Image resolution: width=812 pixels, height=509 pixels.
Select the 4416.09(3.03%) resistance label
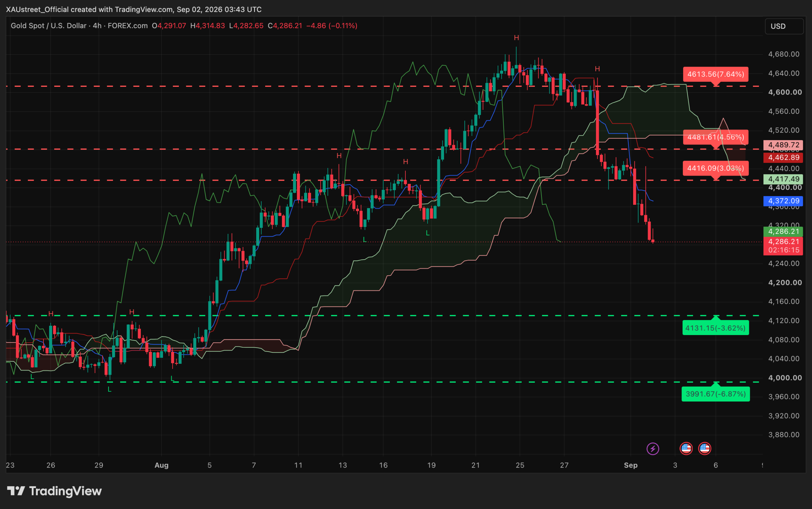tap(716, 168)
